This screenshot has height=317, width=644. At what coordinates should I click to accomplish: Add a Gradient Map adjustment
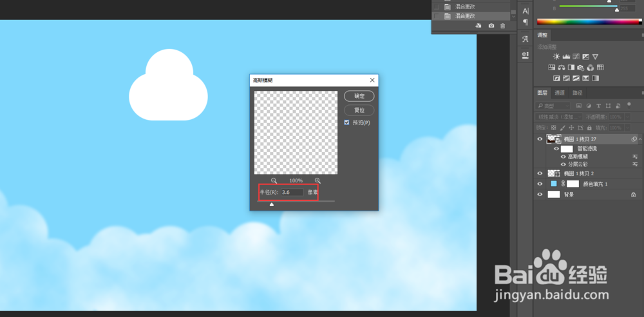tap(595, 78)
